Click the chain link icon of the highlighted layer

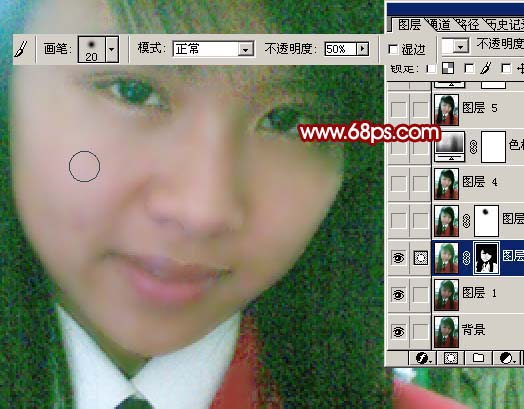point(467,258)
